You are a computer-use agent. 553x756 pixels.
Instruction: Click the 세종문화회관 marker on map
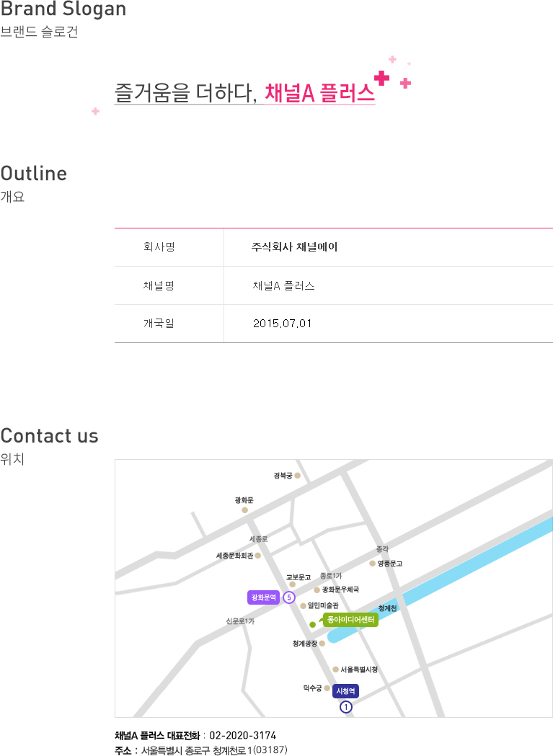point(257,556)
